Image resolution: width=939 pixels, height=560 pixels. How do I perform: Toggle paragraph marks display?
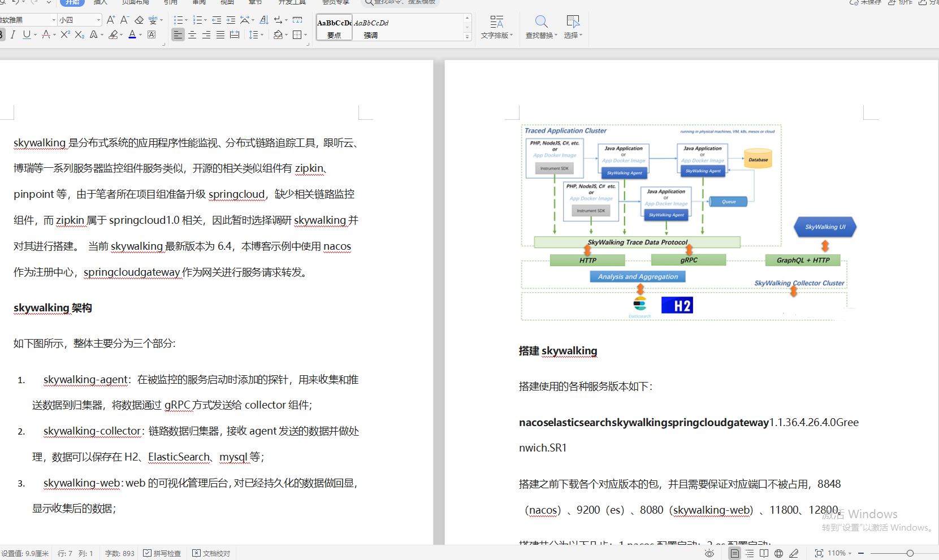point(278,20)
